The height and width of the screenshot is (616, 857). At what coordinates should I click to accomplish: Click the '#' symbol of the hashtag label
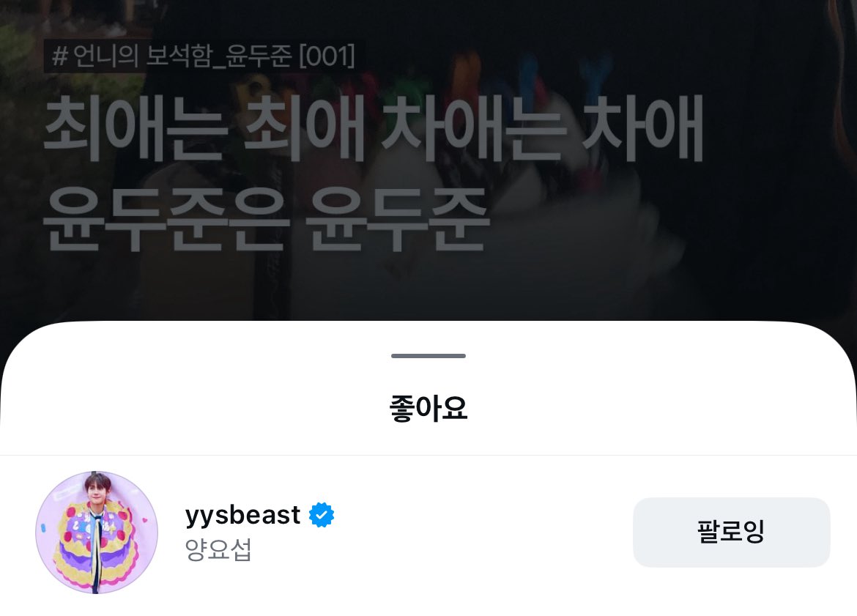[x=59, y=56]
